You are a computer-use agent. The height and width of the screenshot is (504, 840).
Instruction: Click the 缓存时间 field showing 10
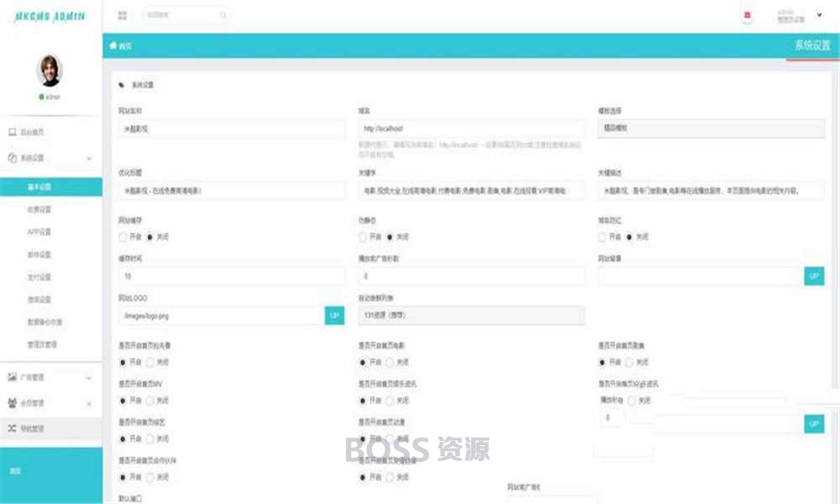tap(232, 276)
